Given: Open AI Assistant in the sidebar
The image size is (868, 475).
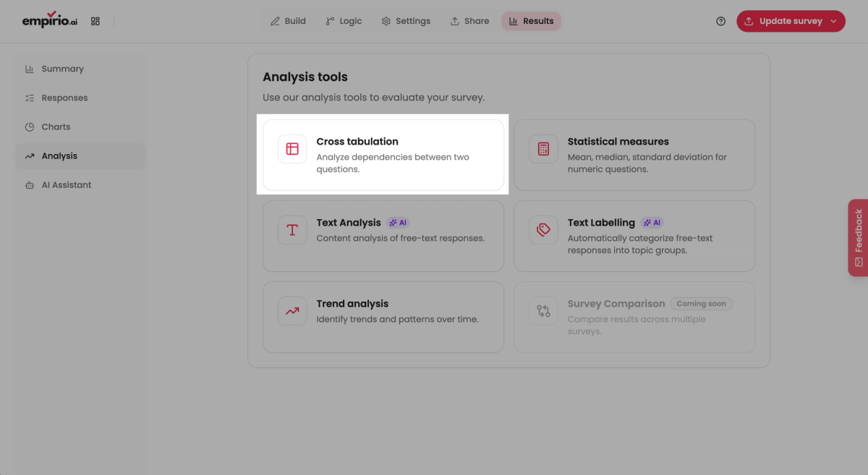Looking at the screenshot, I should (x=80, y=185).
